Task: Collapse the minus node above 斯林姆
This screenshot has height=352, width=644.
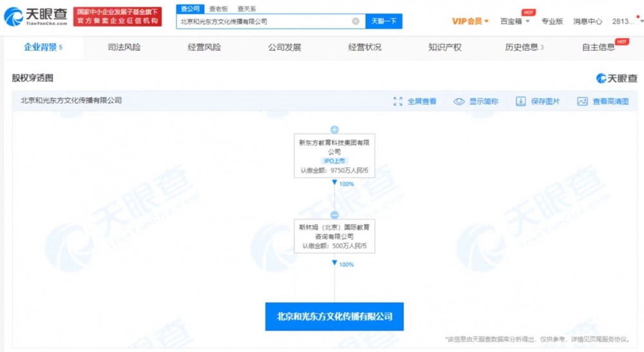Action: click(334, 215)
